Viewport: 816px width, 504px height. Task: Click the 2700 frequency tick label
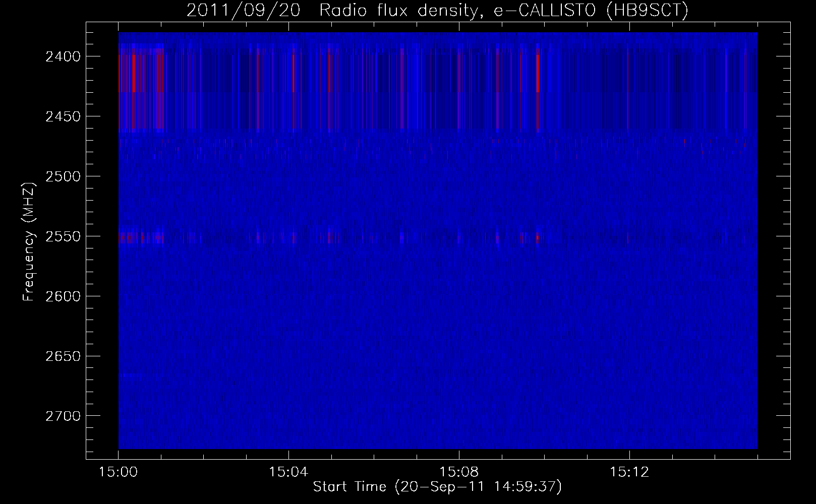63,416
